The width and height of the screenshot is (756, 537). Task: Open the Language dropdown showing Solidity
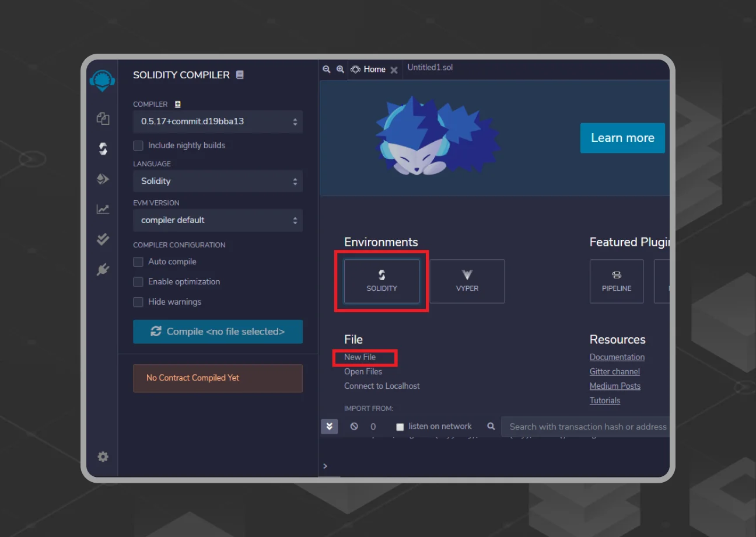tap(218, 181)
